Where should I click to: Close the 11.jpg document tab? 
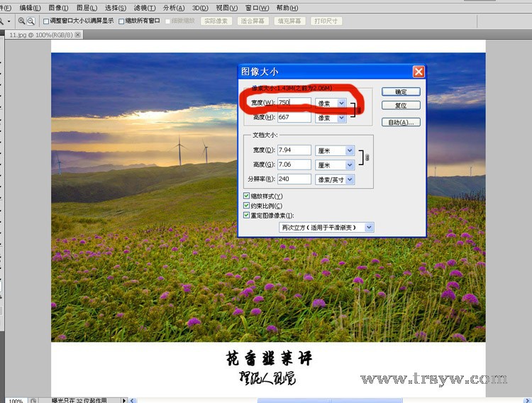tap(77, 34)
